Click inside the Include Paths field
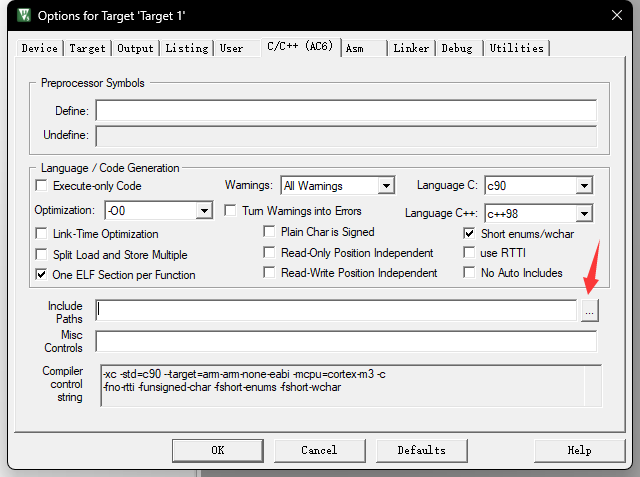 click(x=336, y=311)
